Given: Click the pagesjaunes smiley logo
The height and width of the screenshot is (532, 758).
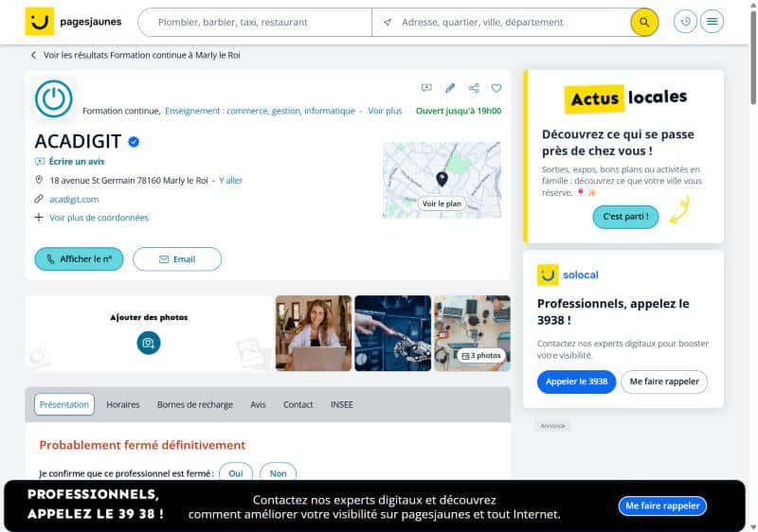Looking at the screenshot, I should 39,21.
